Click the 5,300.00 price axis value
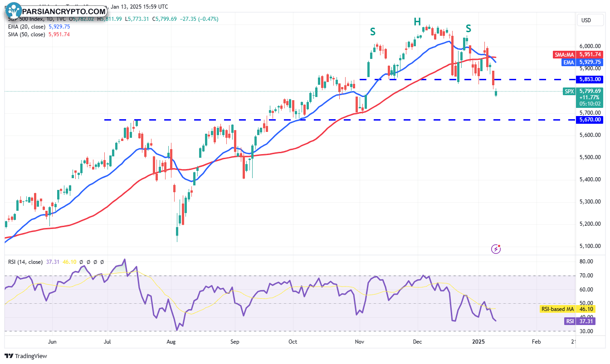The height and width of the screenshot is (364, 610). pos(590,202)
